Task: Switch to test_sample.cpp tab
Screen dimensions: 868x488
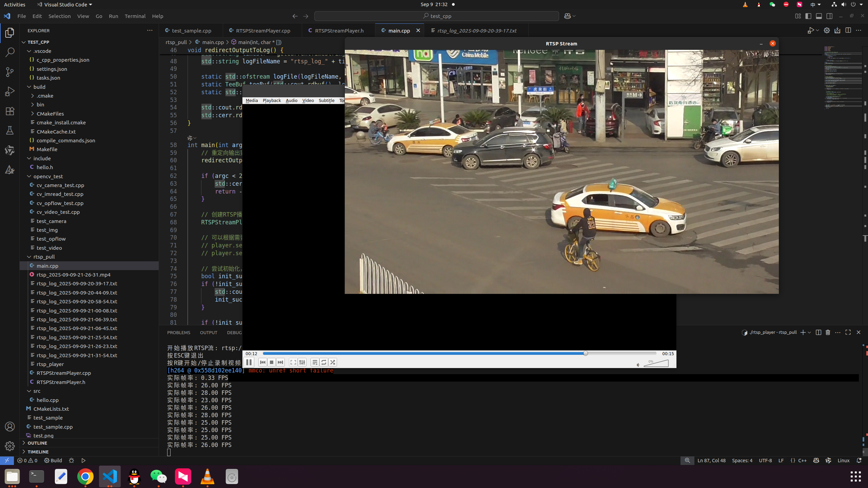Action: [x=191, y=30]
